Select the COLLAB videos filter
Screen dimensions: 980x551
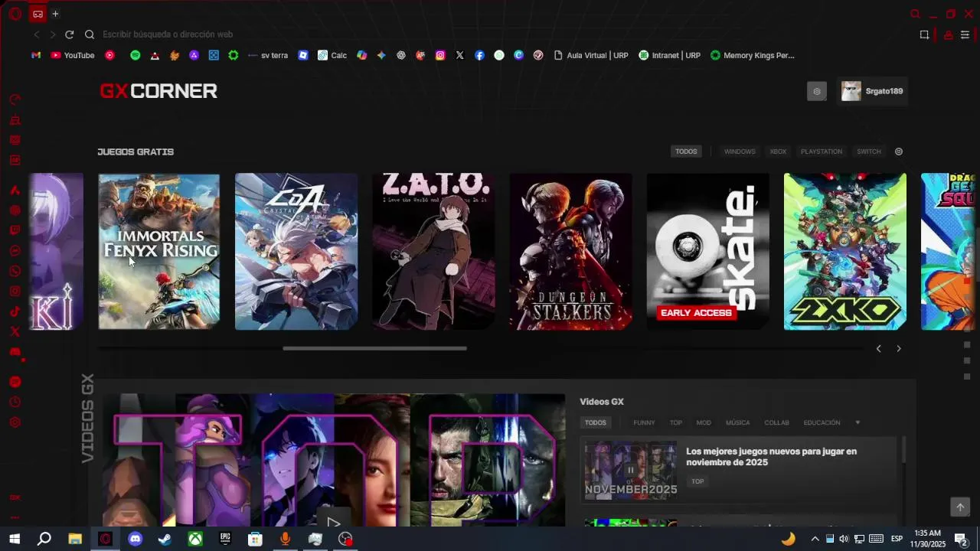[x=776, y=422]
